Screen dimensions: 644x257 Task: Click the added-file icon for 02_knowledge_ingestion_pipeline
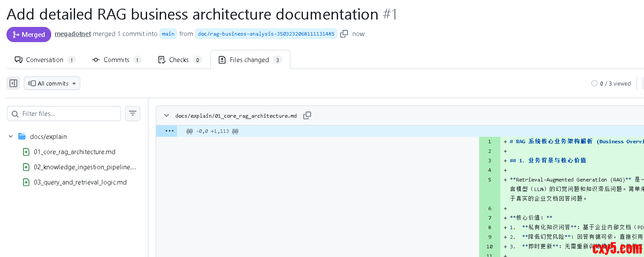tap(26, 167)
